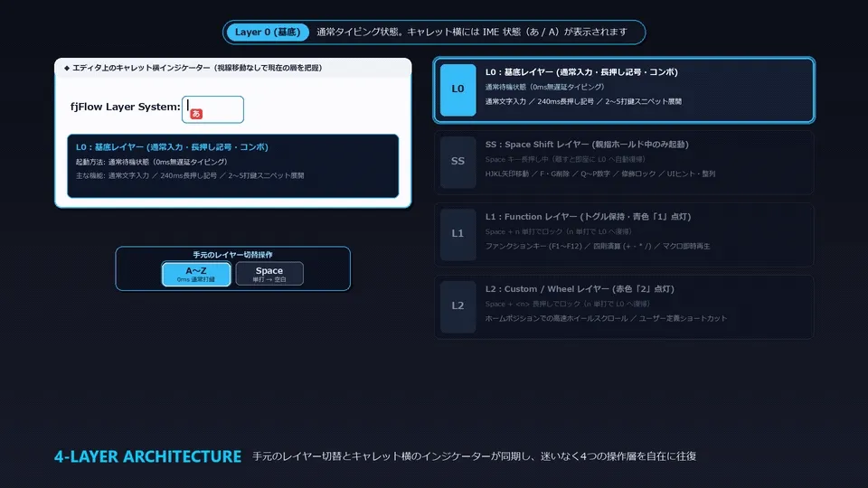Click the blue L0 title in the editor panel
Screen dimensions: 868x488
tap(172, 147)
